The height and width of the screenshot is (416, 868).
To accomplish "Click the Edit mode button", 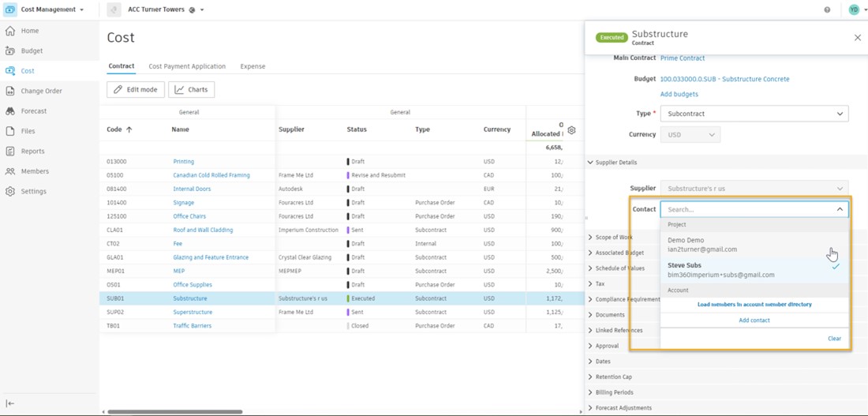I will point(136,90).
